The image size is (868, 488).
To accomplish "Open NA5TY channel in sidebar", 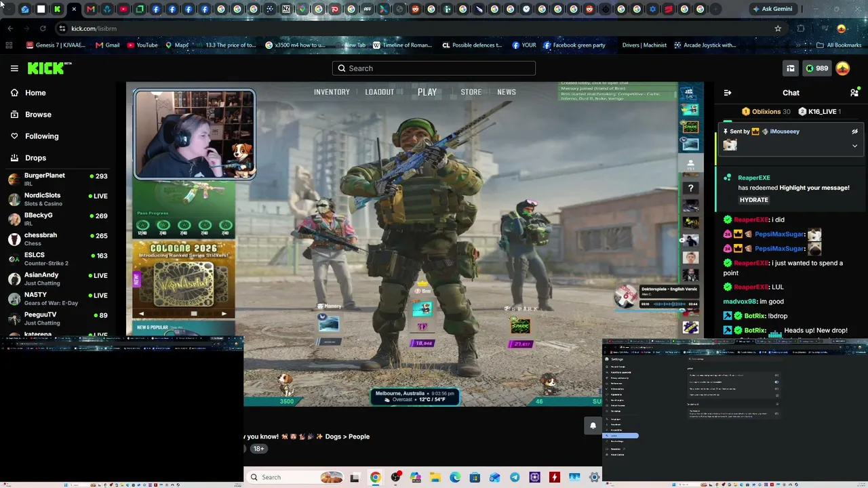I will pyautogui.click(x=58, y=298).
